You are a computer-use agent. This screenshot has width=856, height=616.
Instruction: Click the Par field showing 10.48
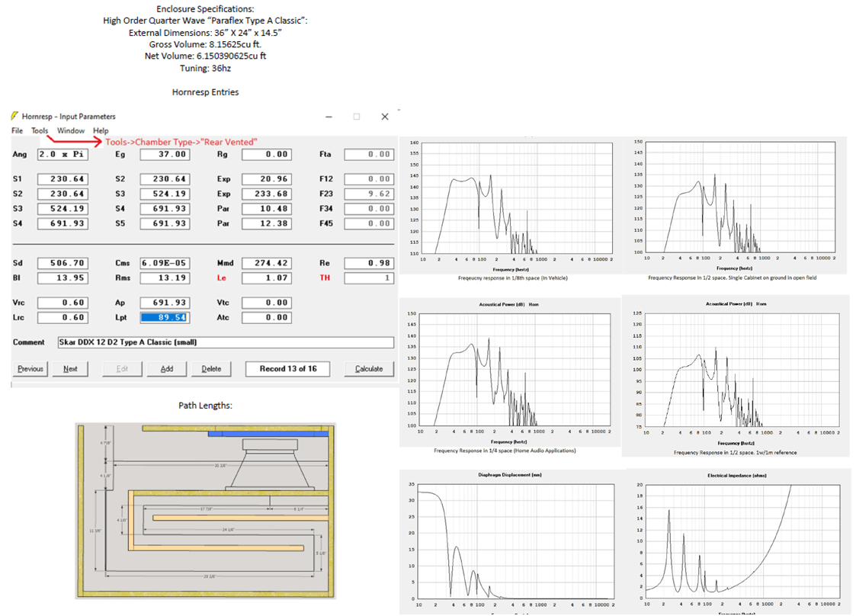click(x=267, y=209)
